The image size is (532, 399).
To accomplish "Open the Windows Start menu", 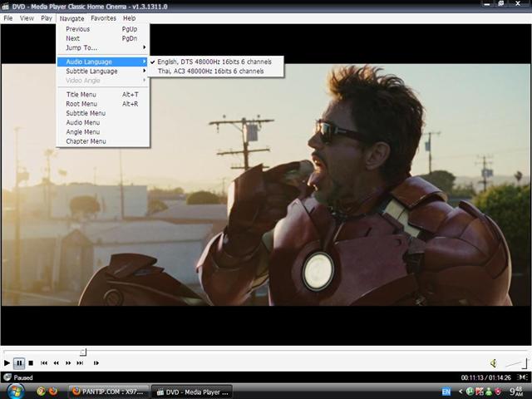I will click(15, 392).
